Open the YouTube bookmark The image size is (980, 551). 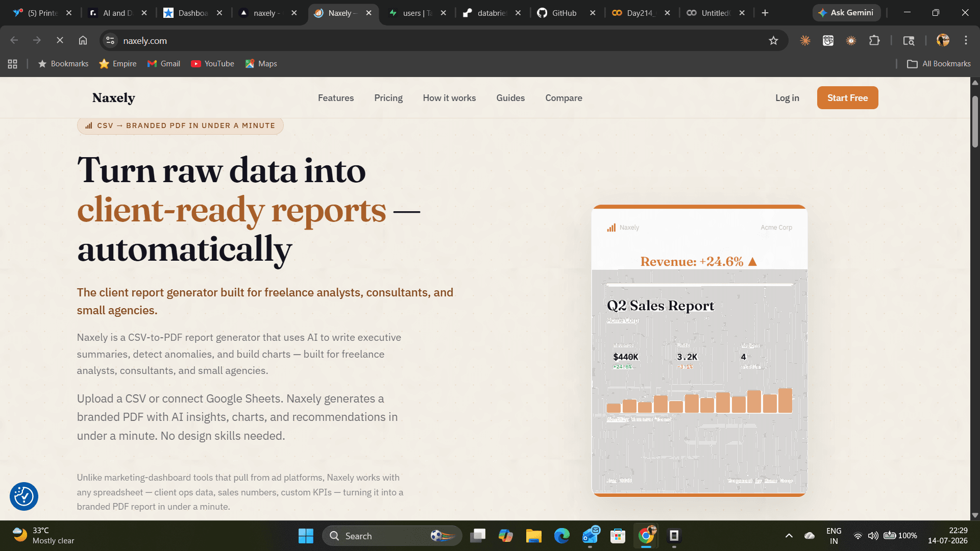(x=212, y=64)
